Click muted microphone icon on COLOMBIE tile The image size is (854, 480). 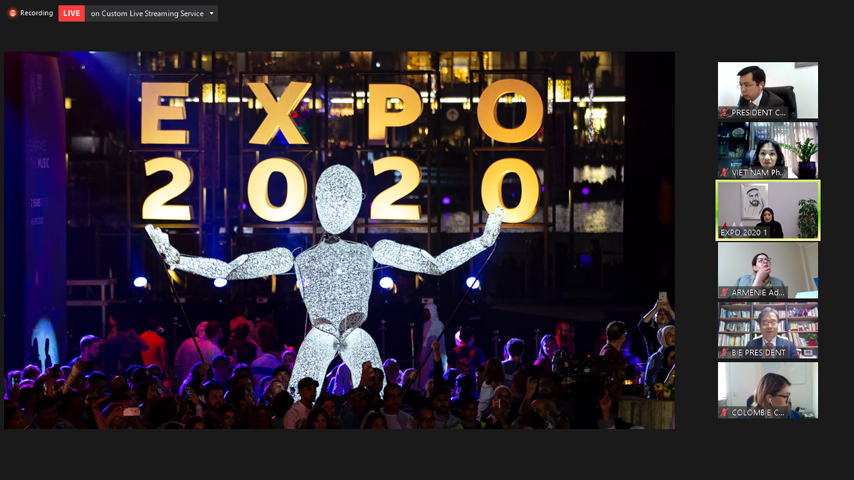point(725,413)
